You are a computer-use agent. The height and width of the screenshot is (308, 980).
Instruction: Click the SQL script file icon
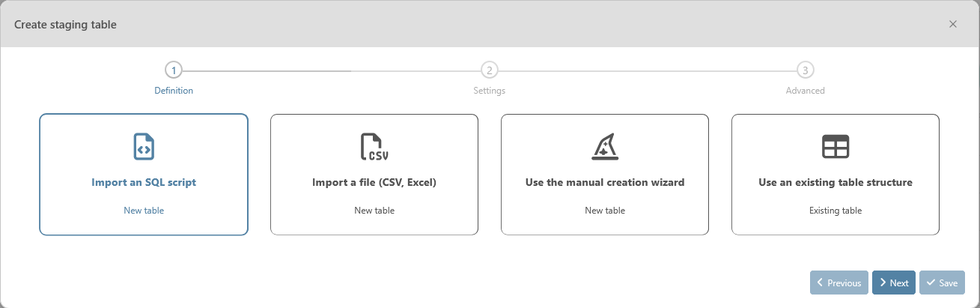[144, 147]
